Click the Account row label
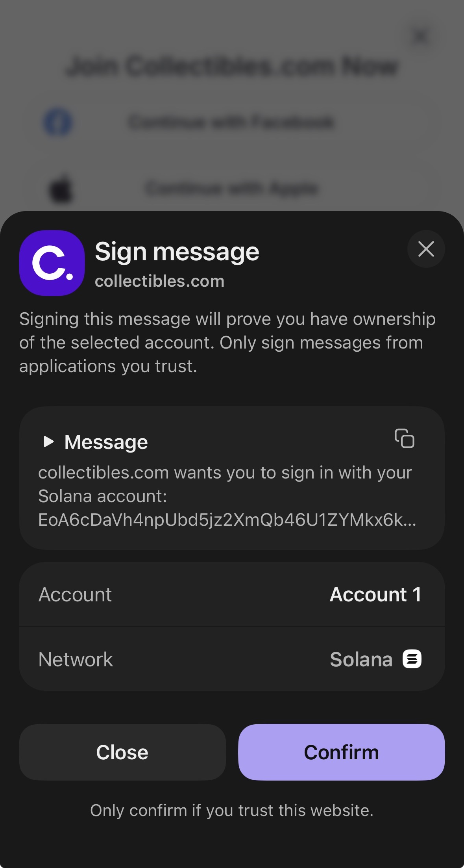Image resolution: width=464 pixels, height=868 pixels. click(x=75, y=594)
